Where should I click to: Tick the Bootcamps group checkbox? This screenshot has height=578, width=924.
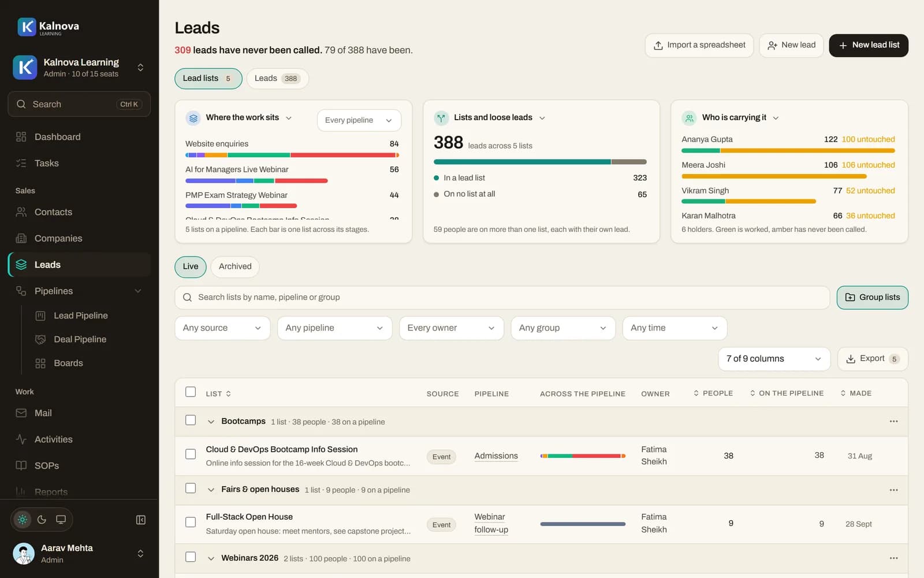coord(191,420)
